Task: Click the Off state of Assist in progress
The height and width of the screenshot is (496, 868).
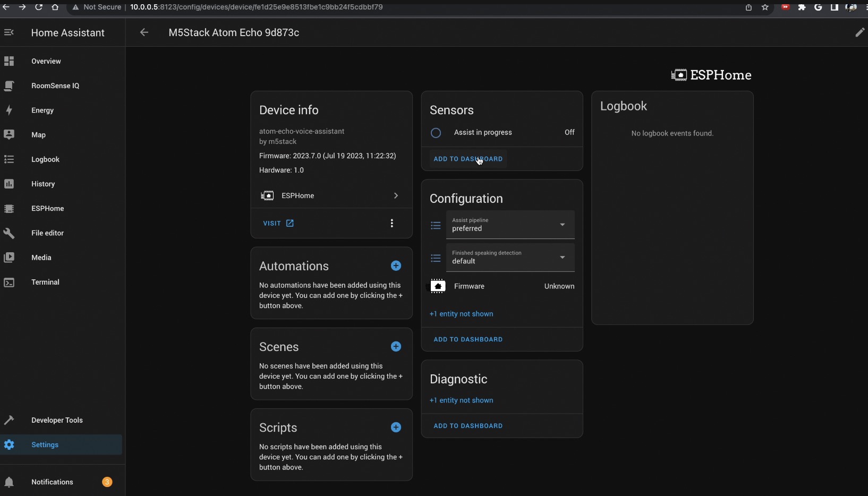Action: click(569, 132)
